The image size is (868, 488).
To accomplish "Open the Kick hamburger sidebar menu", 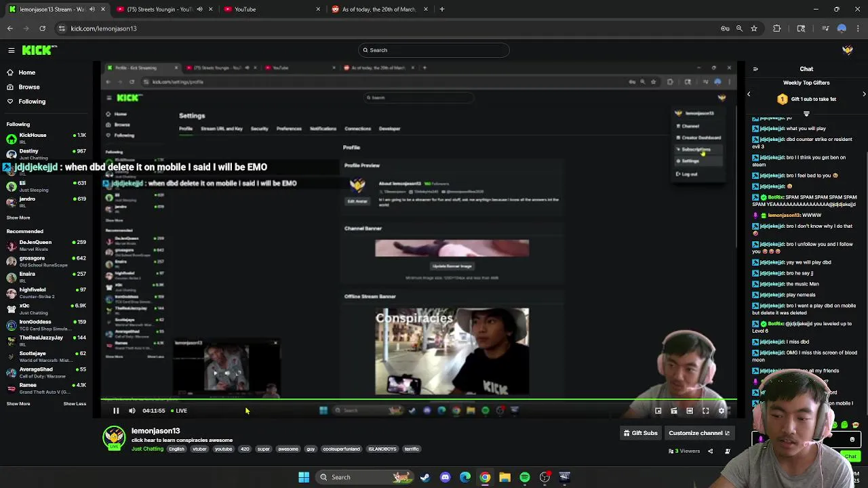I will (11, 50).
